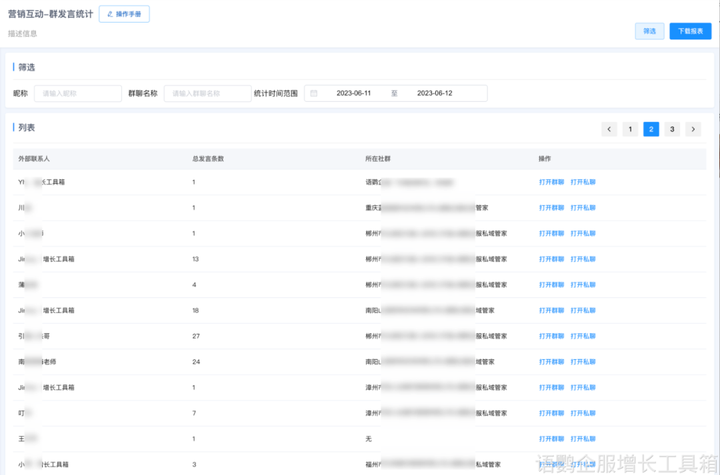
Task: Open the 操作手册 manual button
Action: click(124, 14)
